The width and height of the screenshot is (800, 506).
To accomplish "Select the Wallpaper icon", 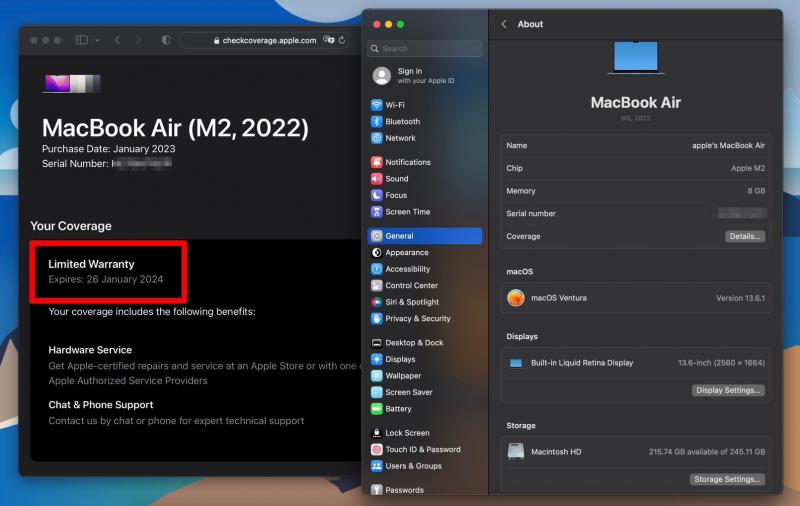I will pos(377,375).
